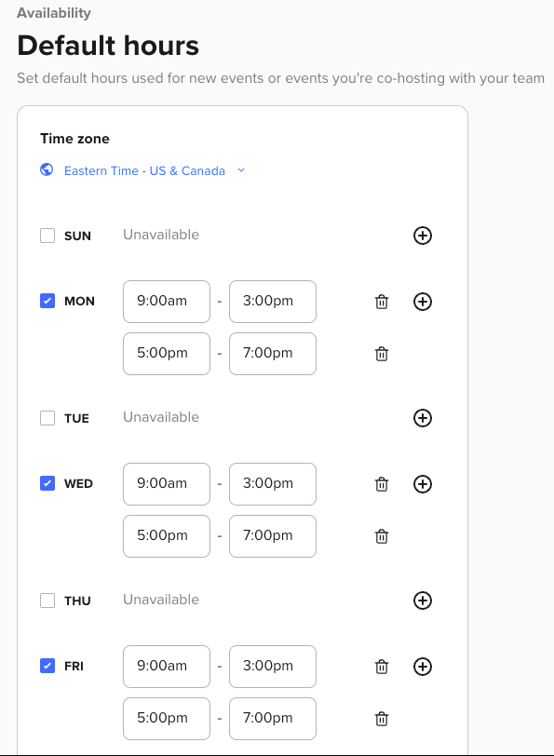Screen dimensions: 554x756
Task: Add another interval to Wednesday
Action: click(423, 483)
